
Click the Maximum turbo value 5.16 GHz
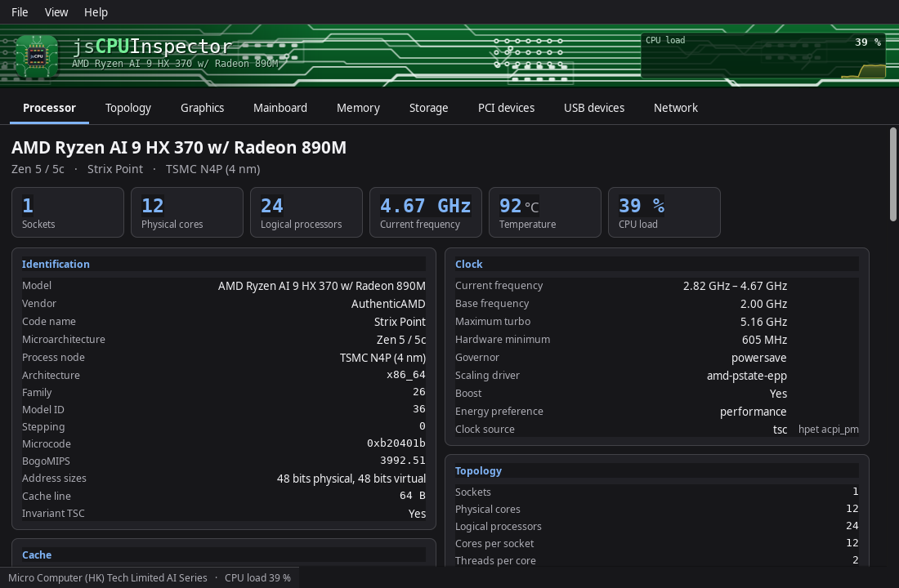click(x=763, y=322)
